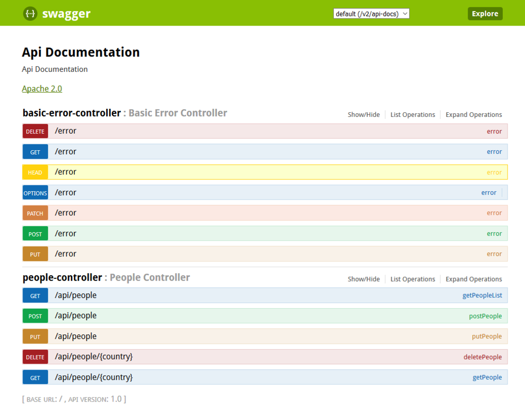Click the GET badge on /api/people
The width and height of the screenshot is (525, 420).
tap(35, 296)
